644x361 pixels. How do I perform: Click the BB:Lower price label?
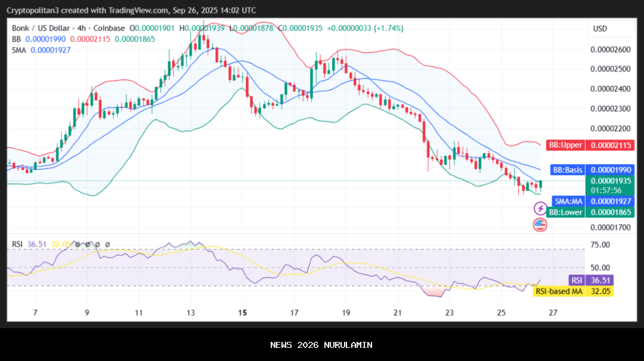tap(565, 212)
